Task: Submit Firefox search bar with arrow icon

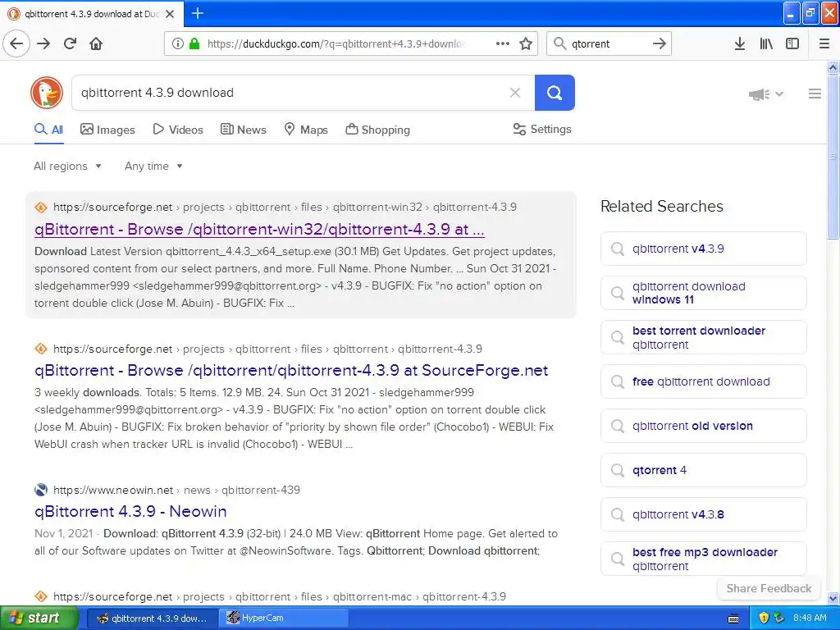Action: pyautogui.click(x=660, y=43)
